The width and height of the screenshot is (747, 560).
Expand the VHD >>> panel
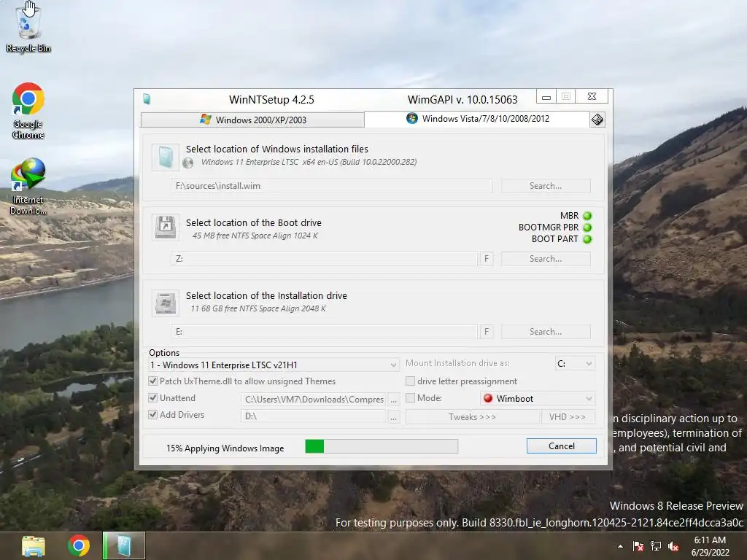(568, 416)
